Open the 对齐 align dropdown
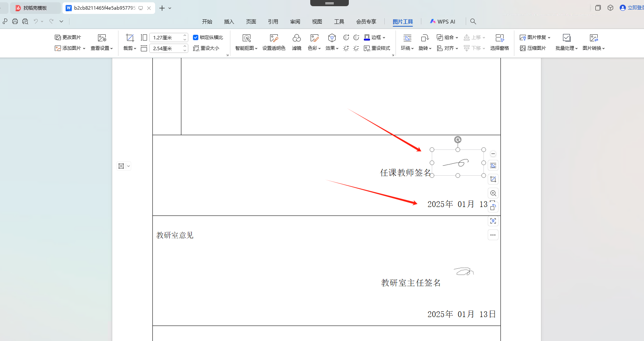Image resolution: width=644 pixels, height=341 pixels. pos(447,48)
